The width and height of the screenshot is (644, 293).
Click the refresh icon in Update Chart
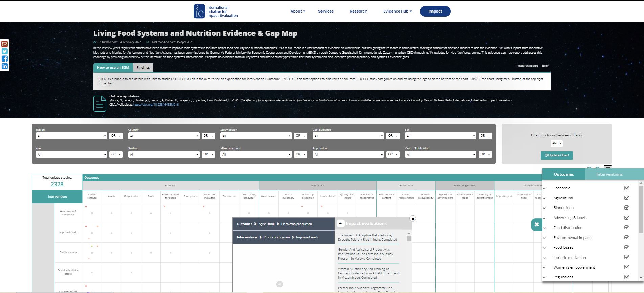[546, 155]
